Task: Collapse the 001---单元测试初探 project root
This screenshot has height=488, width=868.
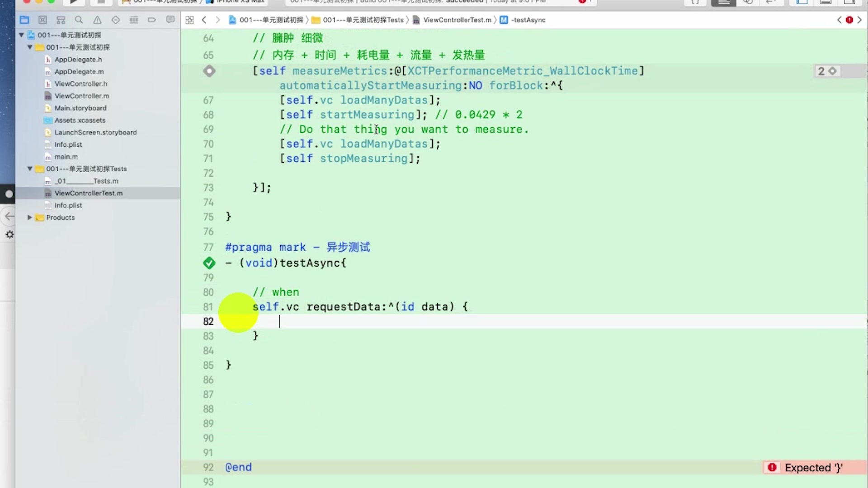Action: coord(21,35)
